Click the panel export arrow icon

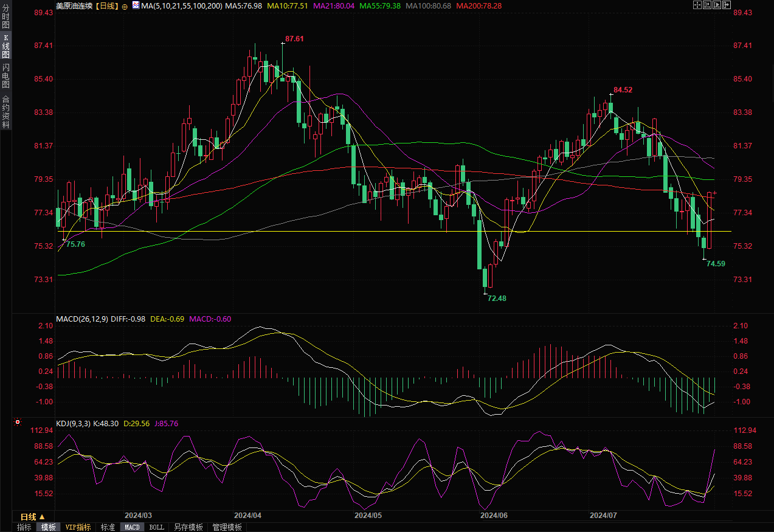(726, 5)
